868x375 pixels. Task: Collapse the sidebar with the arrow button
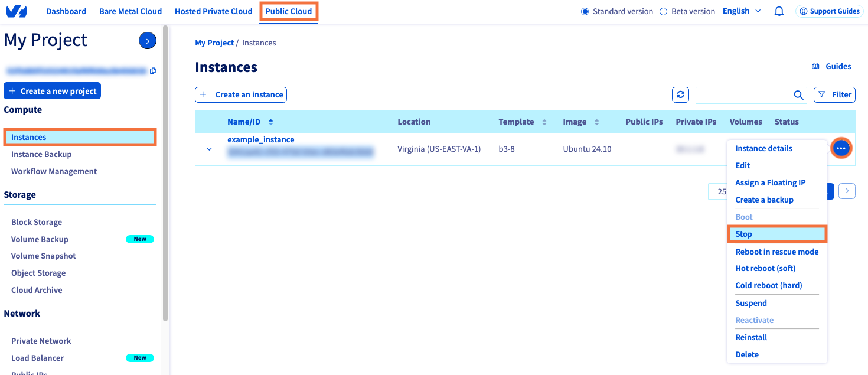[x=147, y=40]
